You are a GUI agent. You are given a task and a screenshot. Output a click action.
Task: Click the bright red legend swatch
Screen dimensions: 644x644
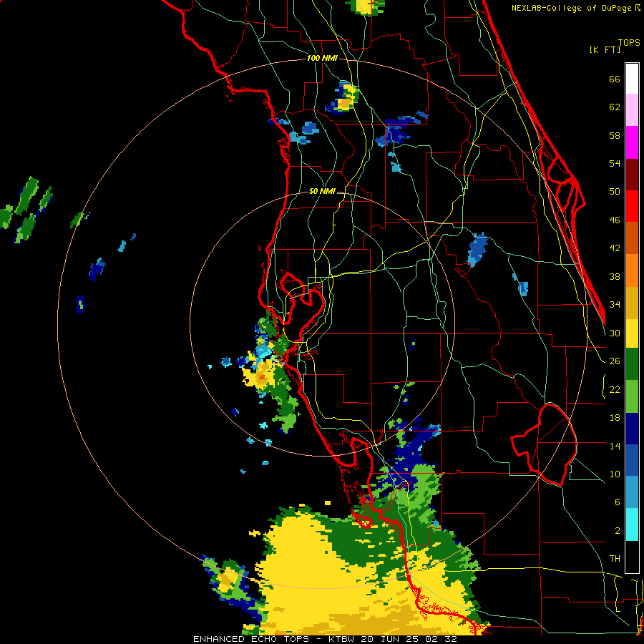632,206
